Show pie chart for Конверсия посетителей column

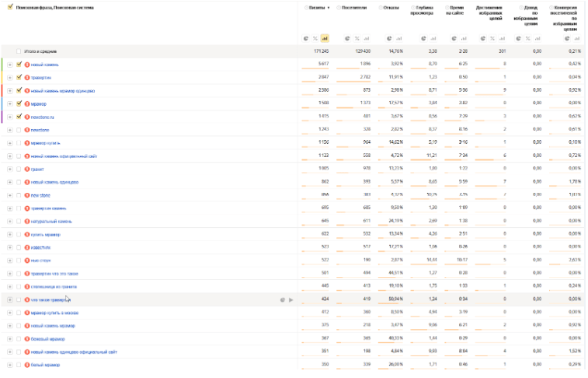click(x=567, y=38)
